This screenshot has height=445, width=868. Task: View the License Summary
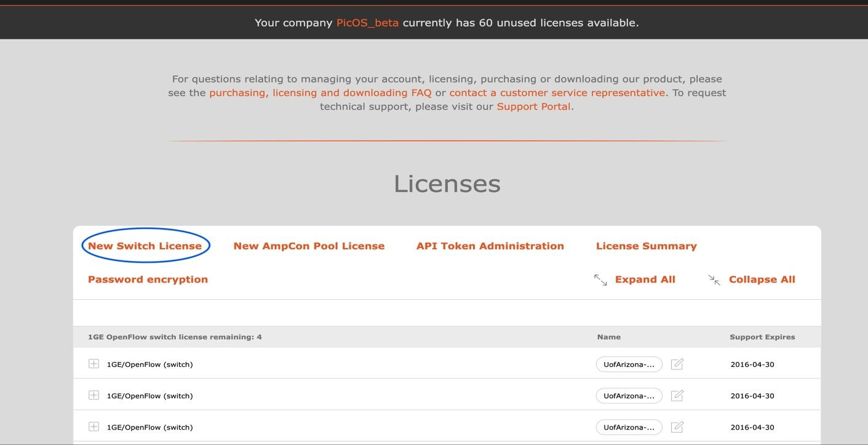646,246
